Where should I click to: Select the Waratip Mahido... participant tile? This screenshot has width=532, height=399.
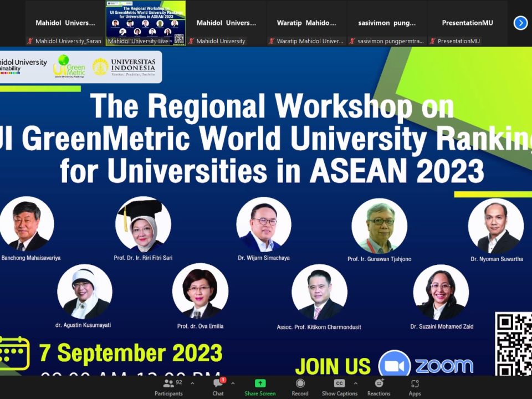[x=306, y=23]
